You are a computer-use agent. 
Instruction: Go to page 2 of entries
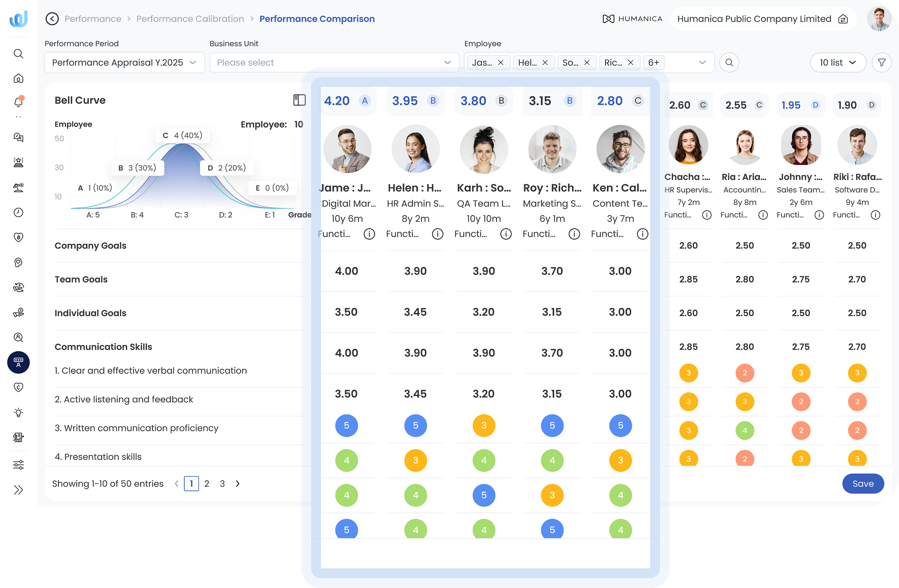point(207,484)
